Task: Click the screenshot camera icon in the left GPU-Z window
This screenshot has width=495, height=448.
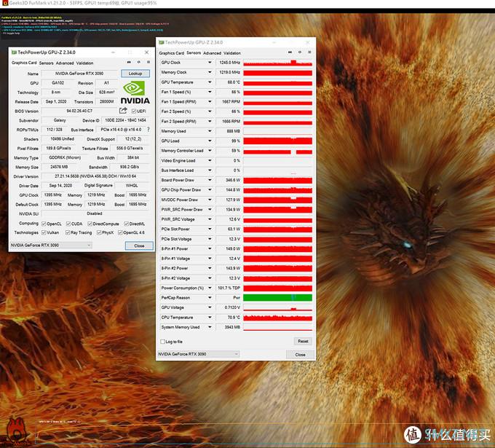Action: [x=129, y=62]
